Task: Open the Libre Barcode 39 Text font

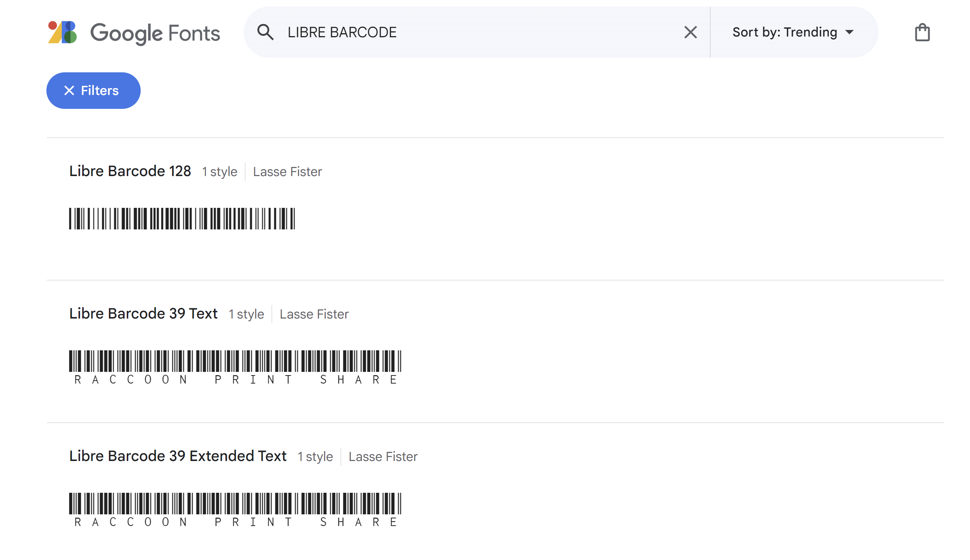Action: pyautogui.click(x=144, y=314)
